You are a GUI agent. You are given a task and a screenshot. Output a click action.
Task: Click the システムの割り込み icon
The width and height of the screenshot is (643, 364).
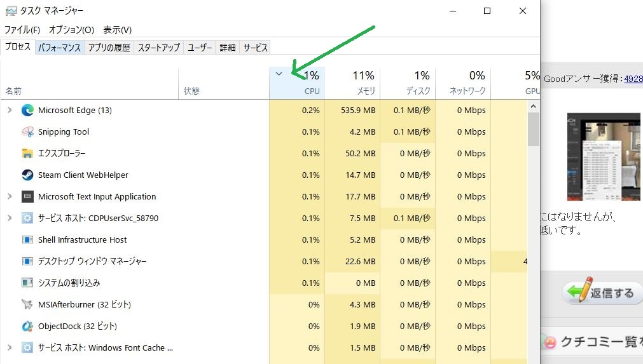pyautogui.click(x=27, y=283)
